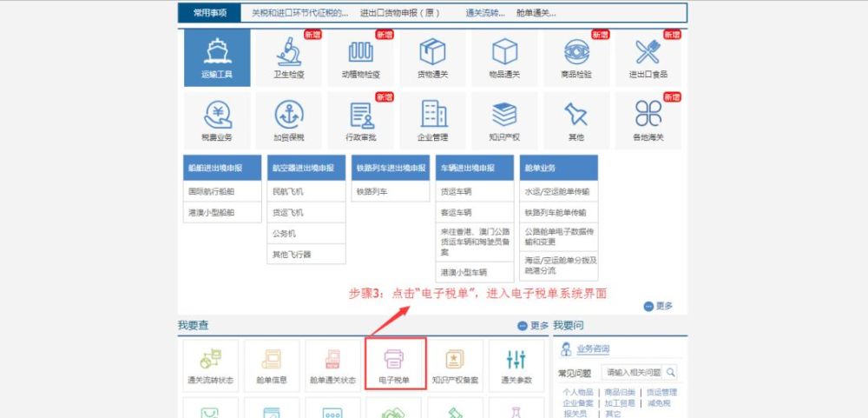Open the 商品归类 FAQ link
This screenshot has width=868, height=418.
pyautogui.click(x=620, y=392)
